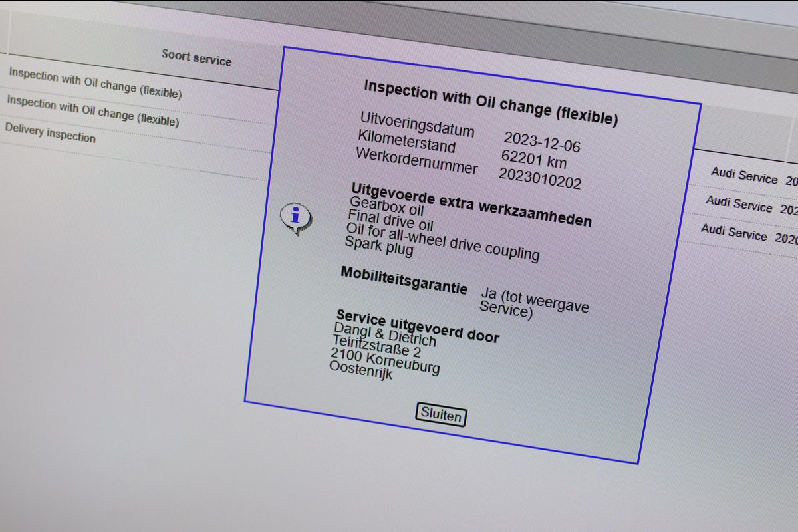The height and width of the screenshot is (532, 798).
Task: Click the all-wheel drive coupling oil item
Action: coord(442,241)
